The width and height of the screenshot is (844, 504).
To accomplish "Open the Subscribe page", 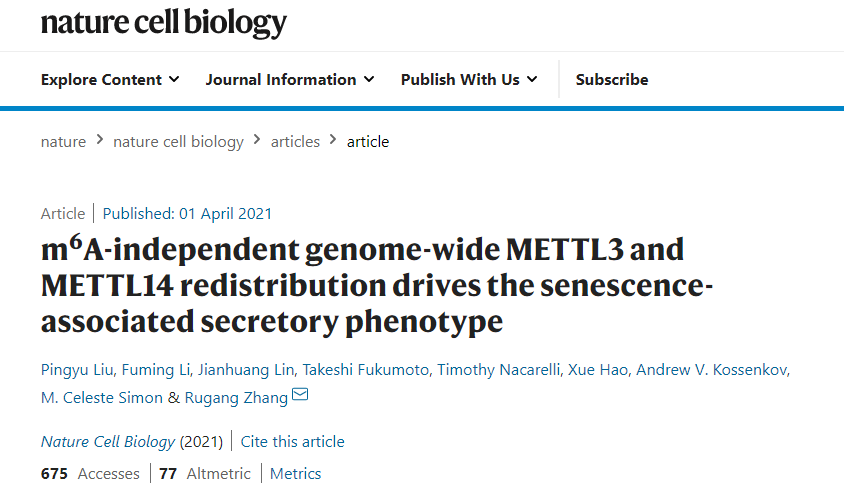I will tap(612, 80).
